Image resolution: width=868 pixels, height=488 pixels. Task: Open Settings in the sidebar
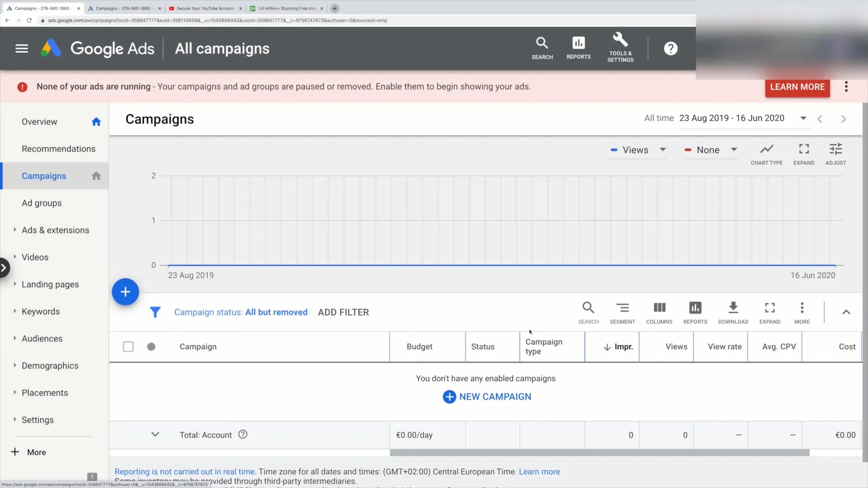[x=38, y=420]
